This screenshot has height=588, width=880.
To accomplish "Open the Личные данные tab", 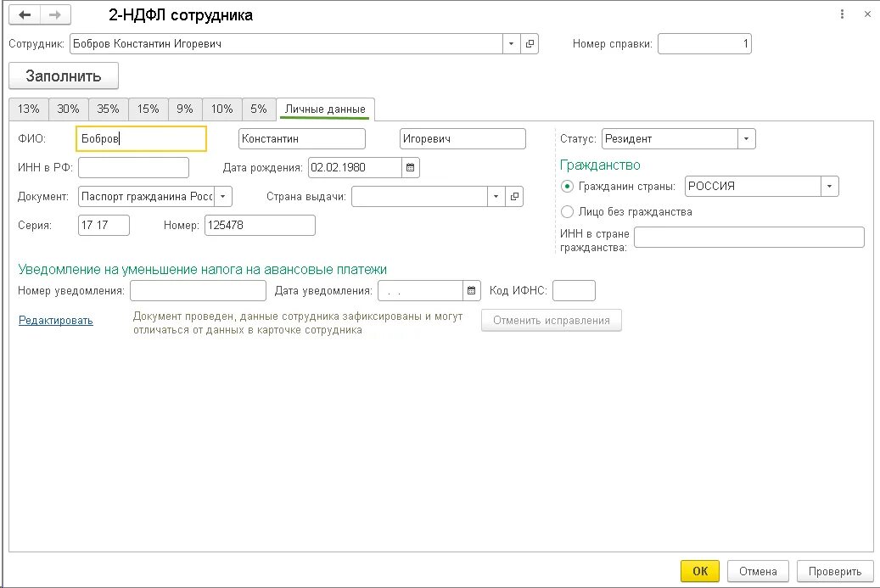I will (x=326, y=109).
